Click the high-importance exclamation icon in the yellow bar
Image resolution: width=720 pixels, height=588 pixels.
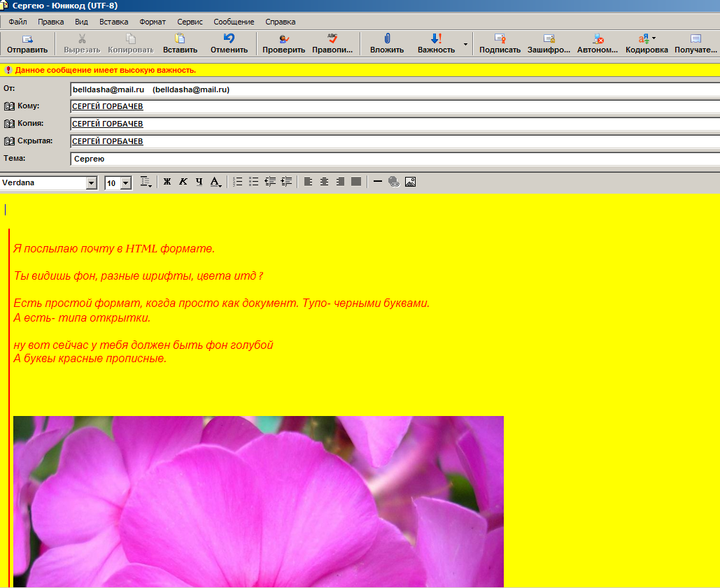(x=8, y=70)
